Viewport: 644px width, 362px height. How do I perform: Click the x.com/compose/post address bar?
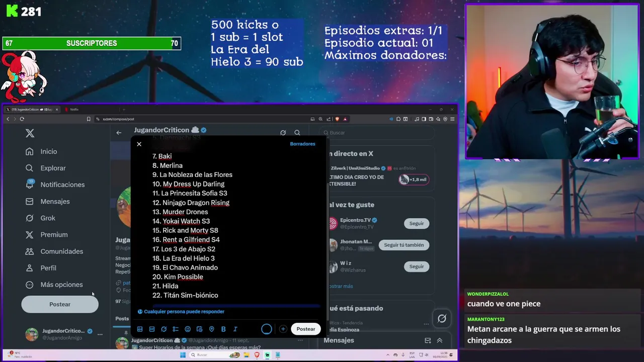[201, 119]
